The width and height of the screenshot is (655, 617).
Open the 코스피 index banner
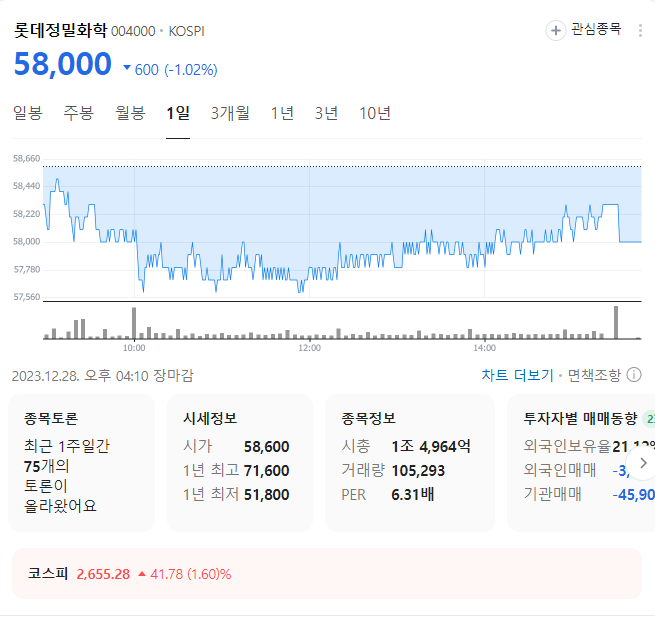[x=327, y=574]
